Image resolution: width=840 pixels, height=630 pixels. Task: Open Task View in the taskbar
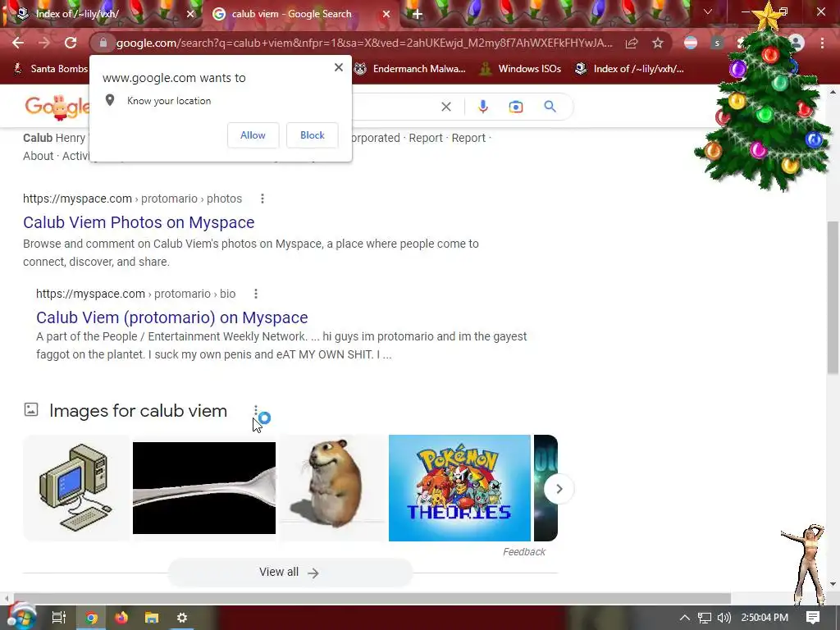click(58, 618)
